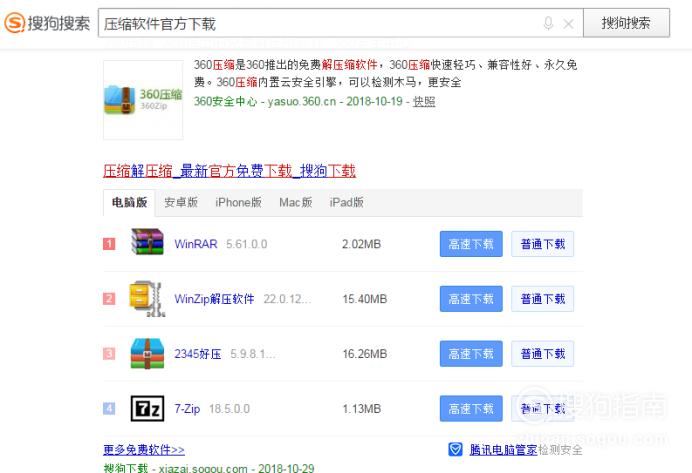Click the WinRAR version 5.61.0.0 text
The image size is (692, 473).
point(247,244)
